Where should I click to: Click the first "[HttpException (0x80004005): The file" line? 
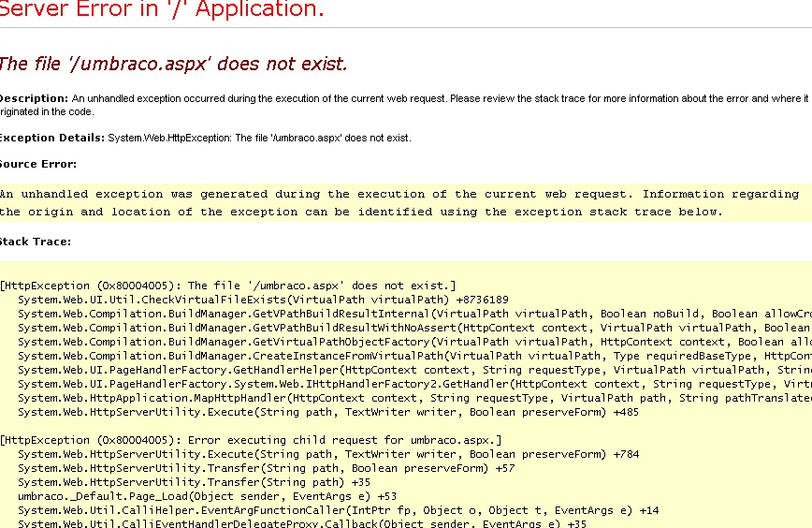228,286
